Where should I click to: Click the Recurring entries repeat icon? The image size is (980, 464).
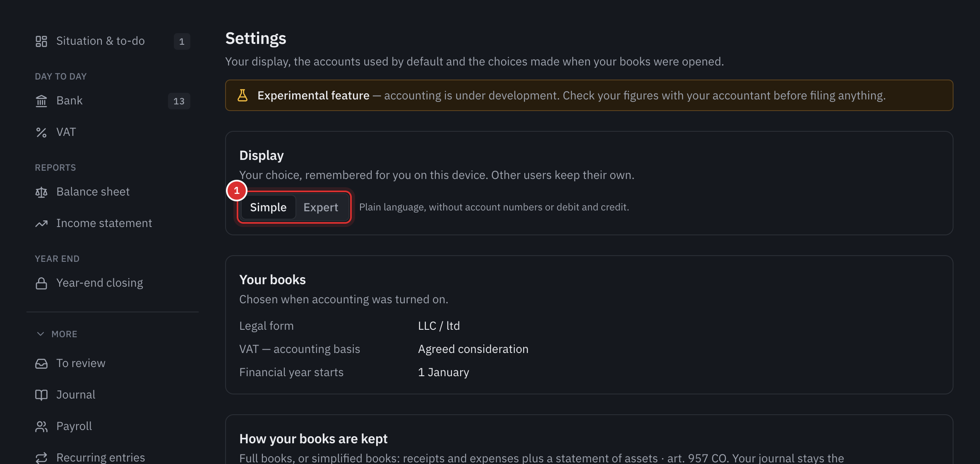coord(41,457)
